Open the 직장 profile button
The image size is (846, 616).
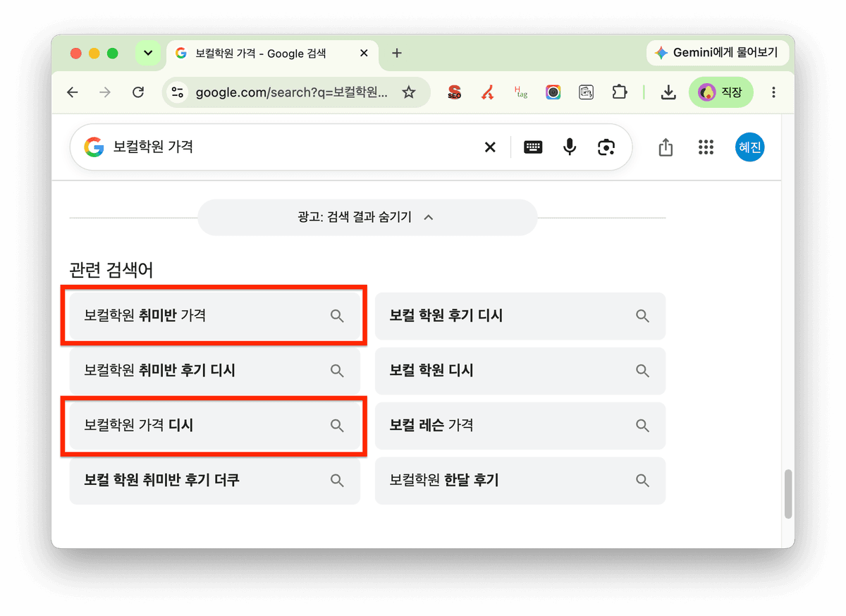(721, 92)
